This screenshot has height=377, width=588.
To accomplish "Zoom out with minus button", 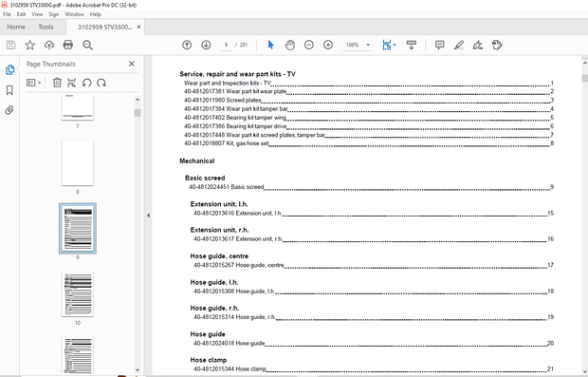I will tap(309, 45).
